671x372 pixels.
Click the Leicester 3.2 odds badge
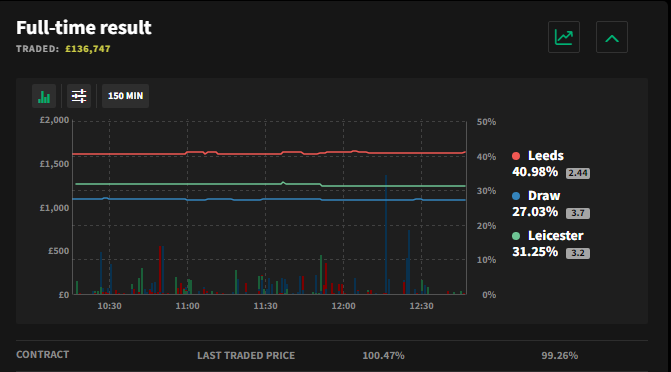tap(578, 253)
